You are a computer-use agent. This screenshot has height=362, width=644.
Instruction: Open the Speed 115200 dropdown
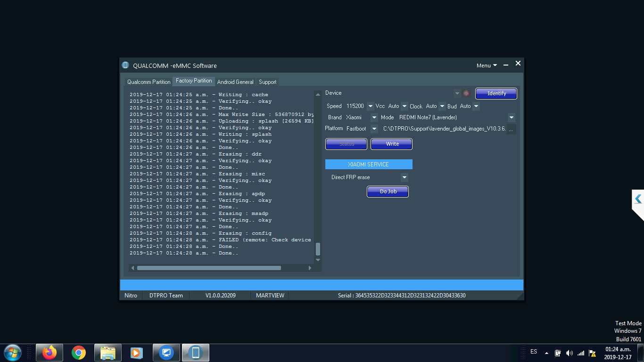coord(370,106)
